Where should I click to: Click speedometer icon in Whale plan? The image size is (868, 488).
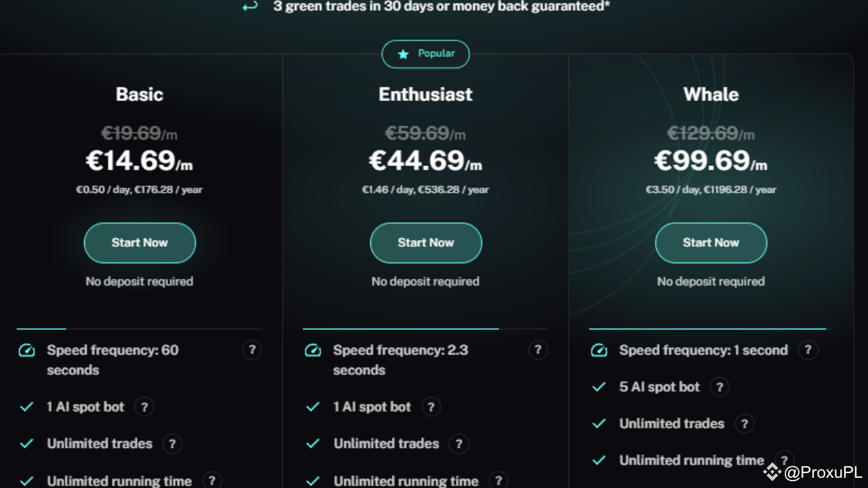coord(599,350)
